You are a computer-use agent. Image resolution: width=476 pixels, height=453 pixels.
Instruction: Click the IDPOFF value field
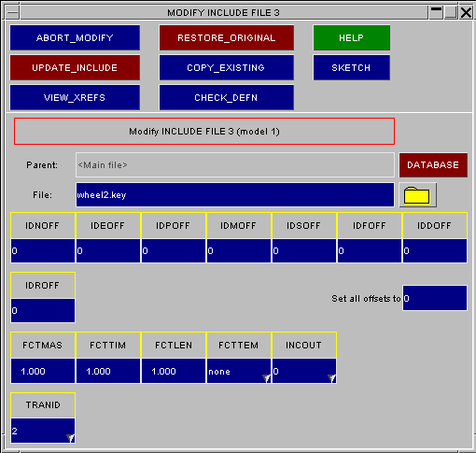coord(174,250)
